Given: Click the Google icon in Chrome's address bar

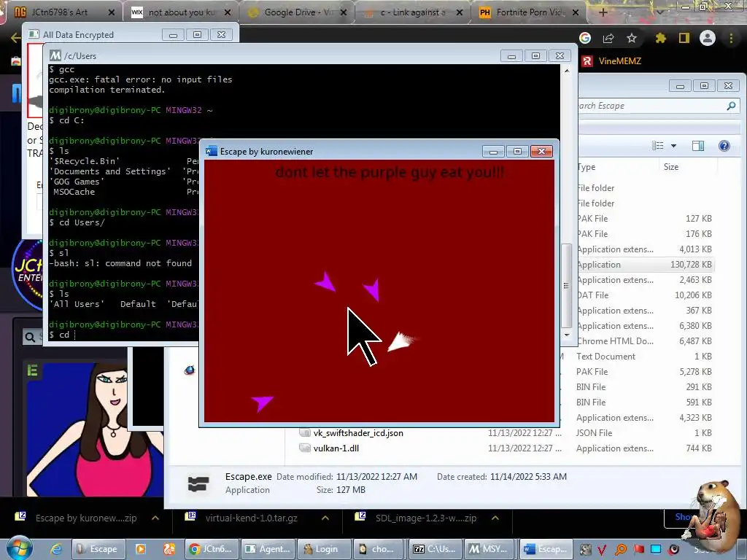Looking at the screenshot, I should pyautogui.click(x=585, y=38).
